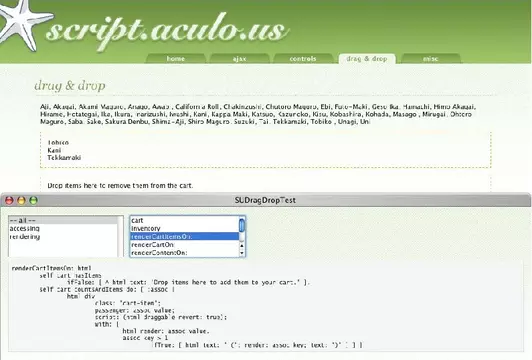Screen dimensions: 532x360
Task: Select the Tekkamaki cart item
Action: click(64, 157)
